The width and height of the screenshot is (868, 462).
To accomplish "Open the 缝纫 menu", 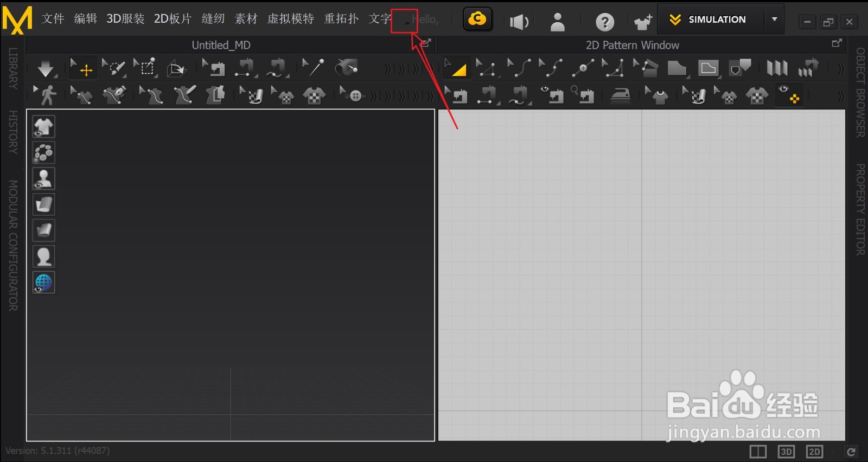I will click(213, 18).
